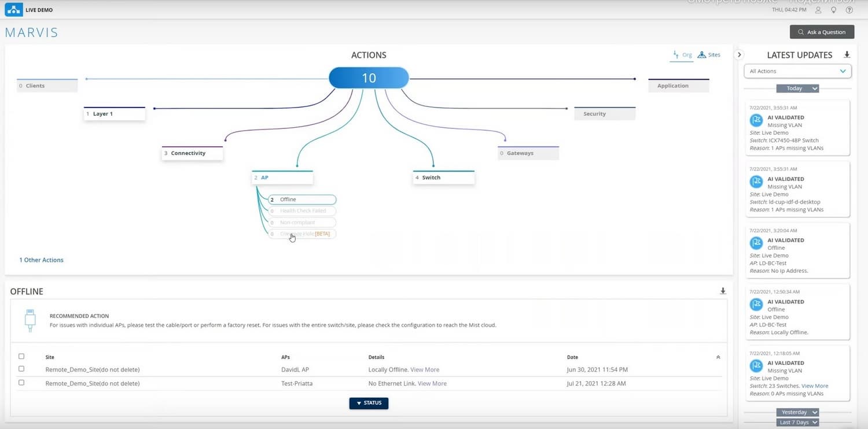
Task: Open the All Actions filter dropdown
Action: (x=797, y=71)
